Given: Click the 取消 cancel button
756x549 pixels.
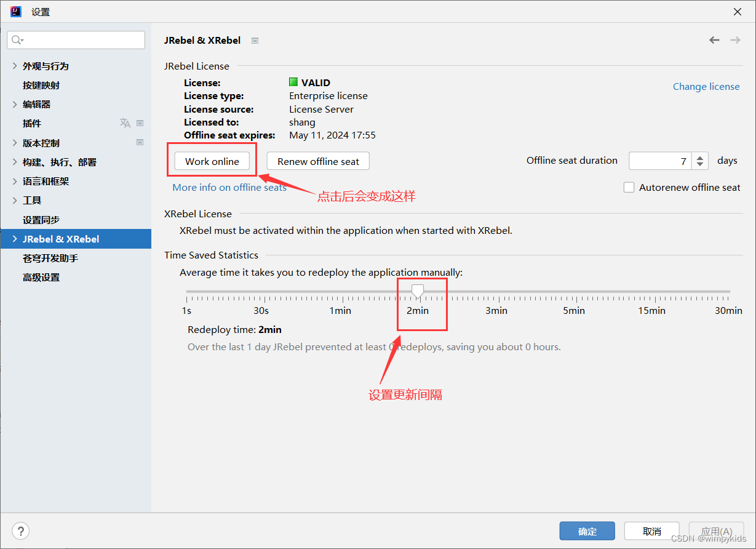Looking at the screenshot, I should [x=652, y=531].
